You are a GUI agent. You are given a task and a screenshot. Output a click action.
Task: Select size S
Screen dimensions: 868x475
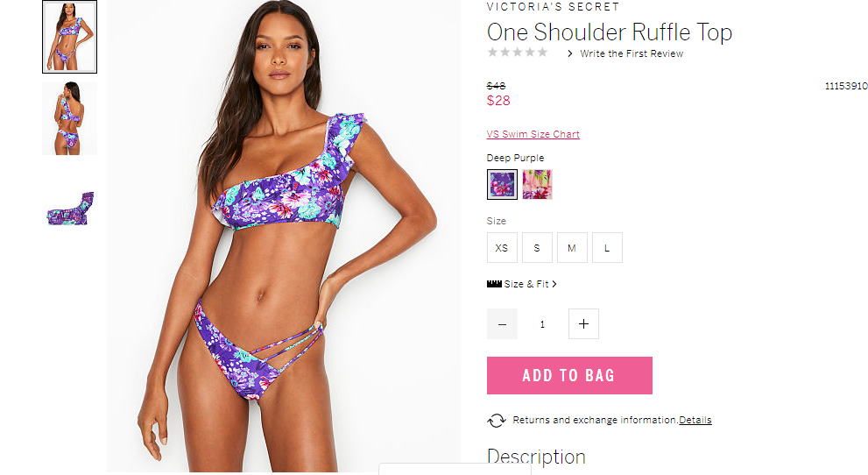(x=537, y=247)
